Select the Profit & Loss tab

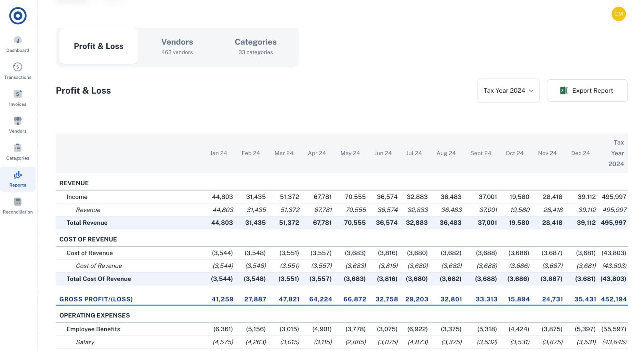(98, 46)
